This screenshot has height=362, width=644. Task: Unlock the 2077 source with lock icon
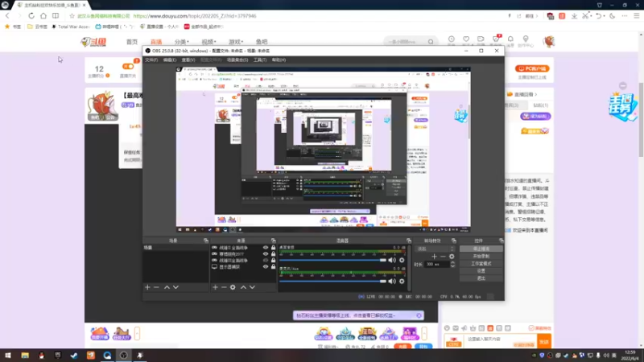[273, 254]
